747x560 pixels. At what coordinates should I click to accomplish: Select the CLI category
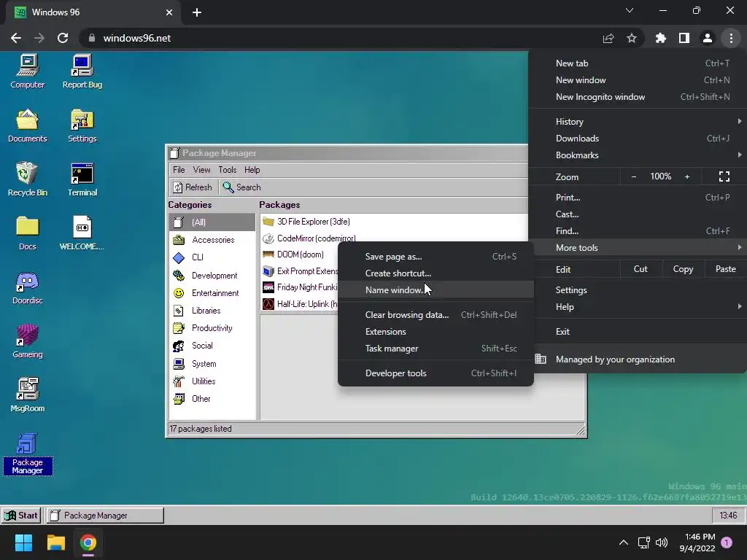pyautogui.click(x=212, y=257)
